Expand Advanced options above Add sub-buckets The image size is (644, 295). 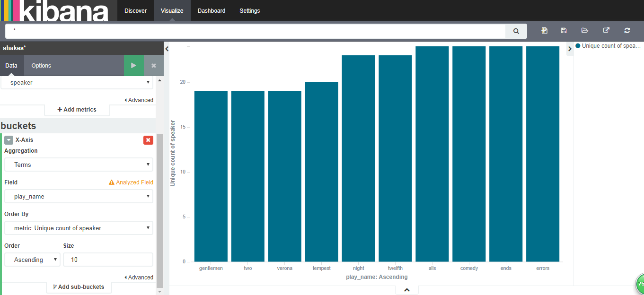139,278
